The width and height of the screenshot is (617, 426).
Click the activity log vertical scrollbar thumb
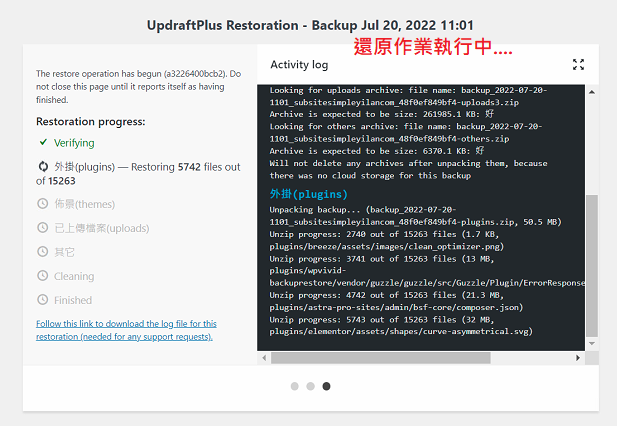tap(591, 265)
